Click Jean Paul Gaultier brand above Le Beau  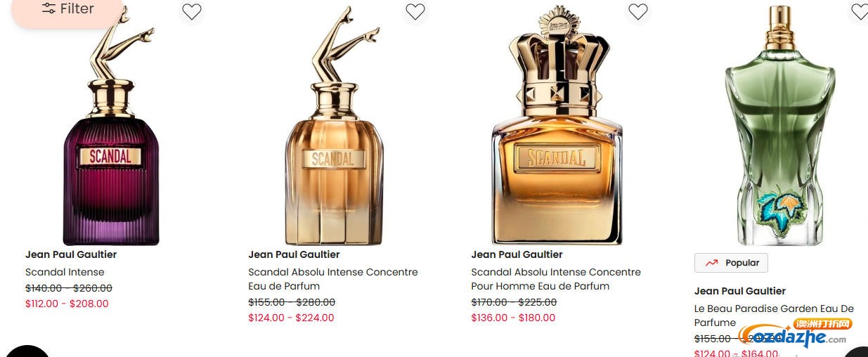click(x=740, y=291)
